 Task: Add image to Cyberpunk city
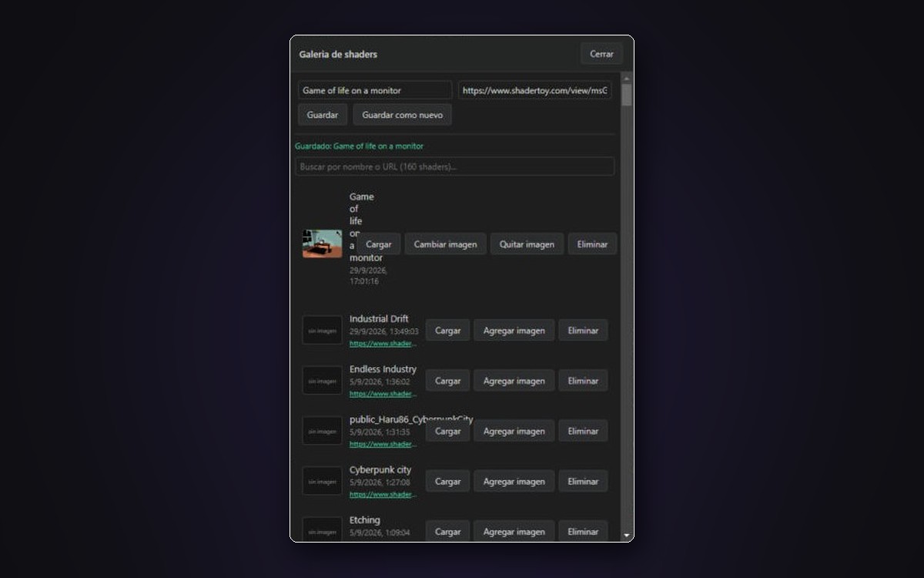pos(514,482)
